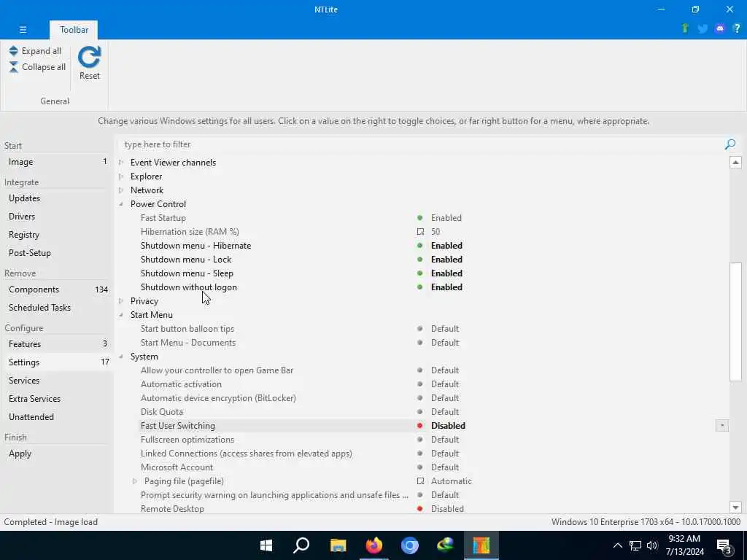747x560 pixels.
Task: Expand the Privacy tree node
Action: pos(121,301)
